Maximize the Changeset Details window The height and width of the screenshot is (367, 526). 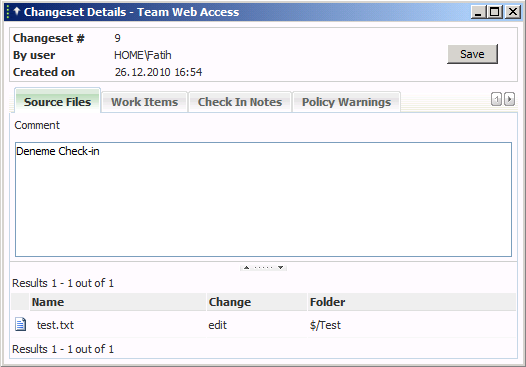coord(495,12)
